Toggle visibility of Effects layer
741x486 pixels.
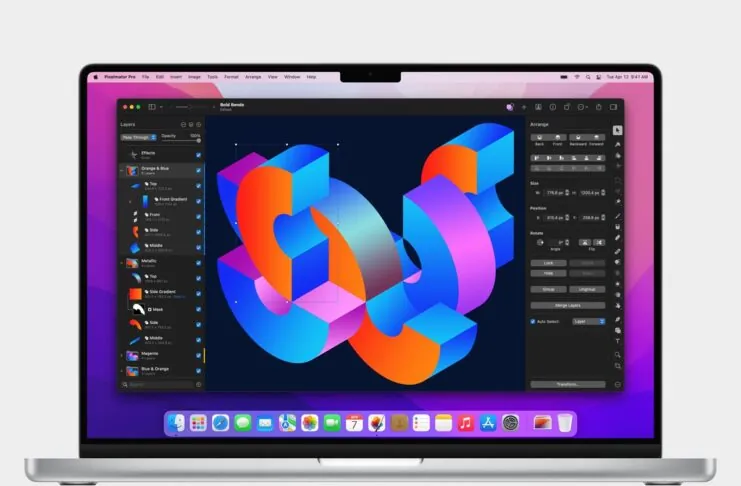click(x=198, y=155)
